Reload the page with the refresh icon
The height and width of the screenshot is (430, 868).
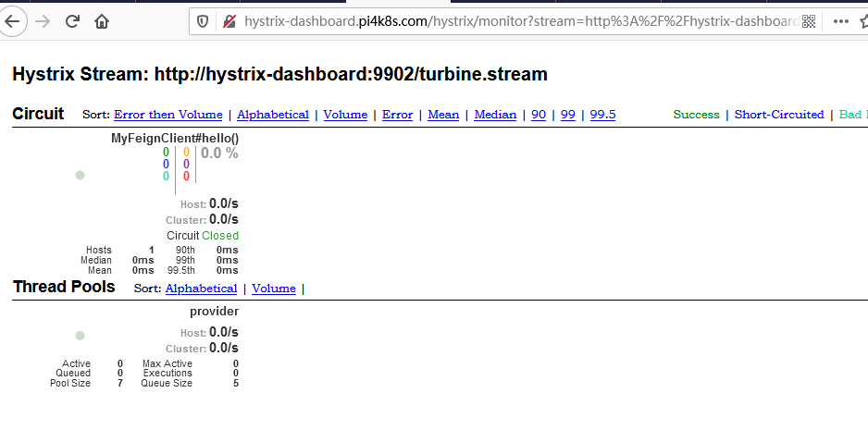[72, 21]
